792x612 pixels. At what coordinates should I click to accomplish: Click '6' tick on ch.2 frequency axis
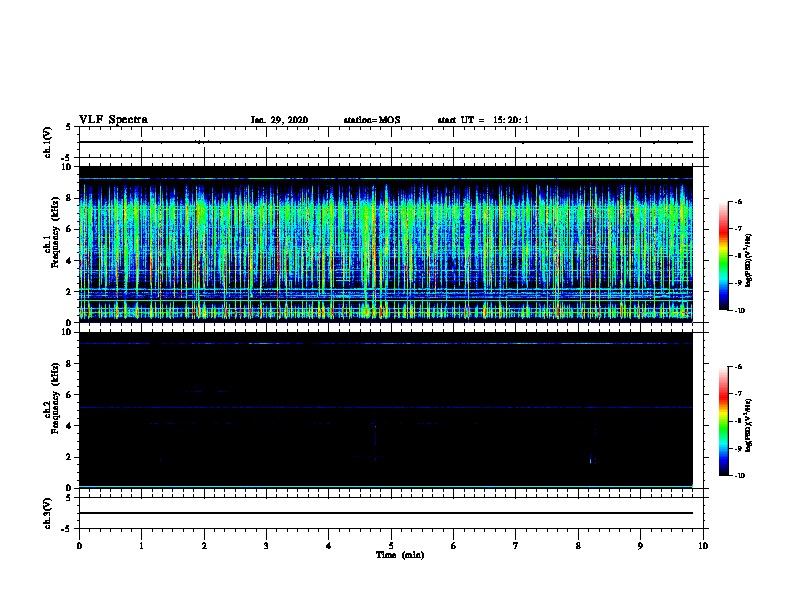(x=69, y=395)
